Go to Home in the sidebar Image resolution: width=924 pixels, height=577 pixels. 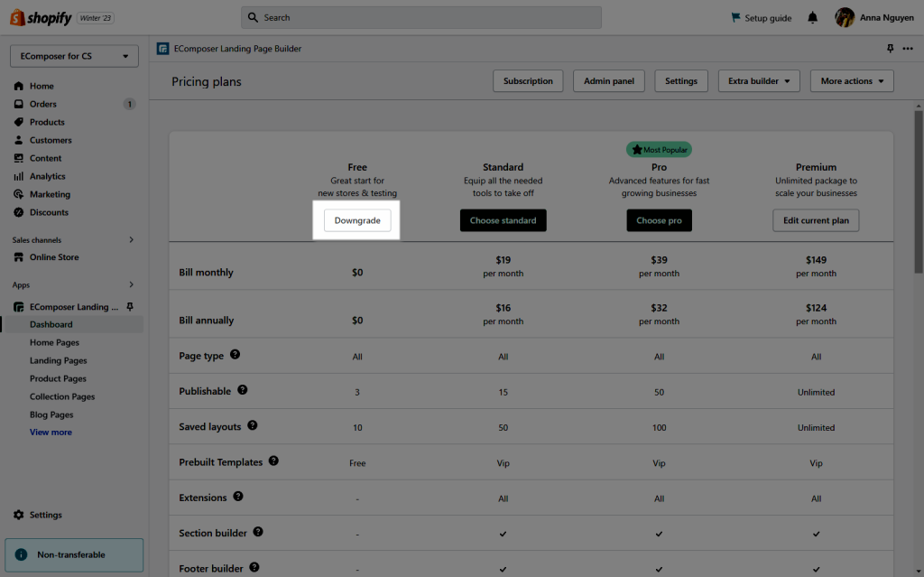tap(42, 86)
